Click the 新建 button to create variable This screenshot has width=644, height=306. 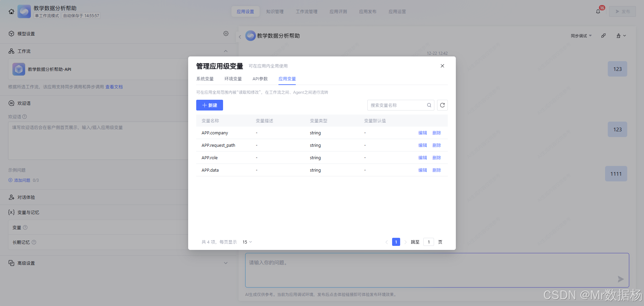(209, 105)
